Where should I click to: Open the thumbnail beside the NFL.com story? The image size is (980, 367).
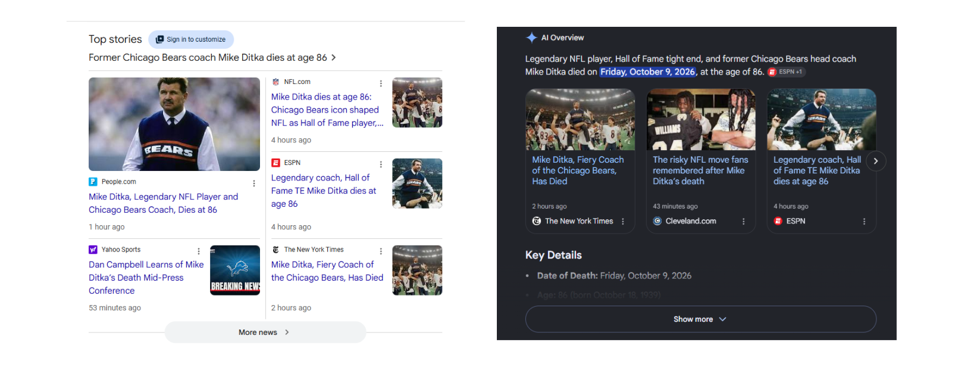coord(417,102)
